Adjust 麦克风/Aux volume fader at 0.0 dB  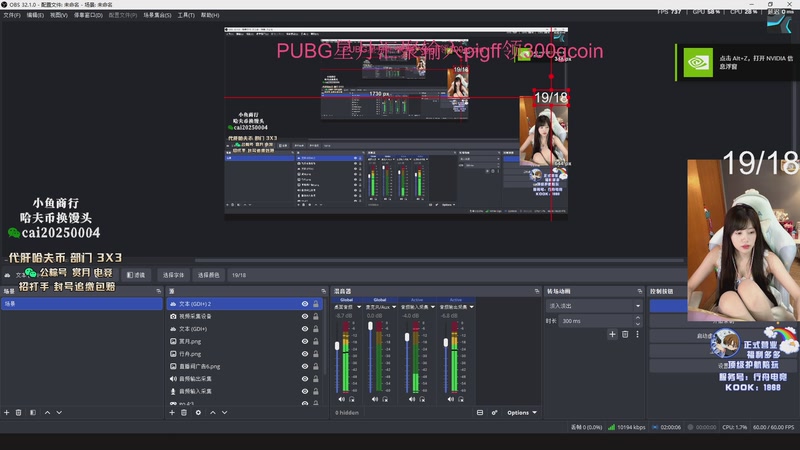(x=370, y=326)
